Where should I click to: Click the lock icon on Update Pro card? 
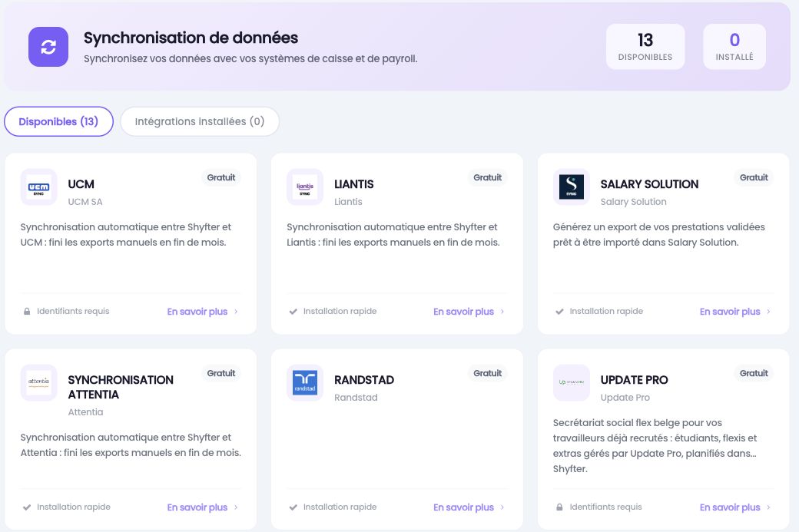pos(559,507)
